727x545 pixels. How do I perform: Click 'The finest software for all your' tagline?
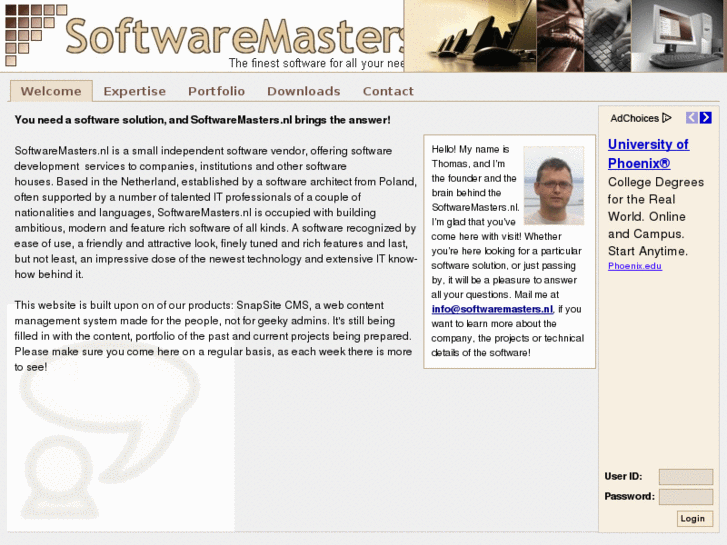[x=316, y=63]
